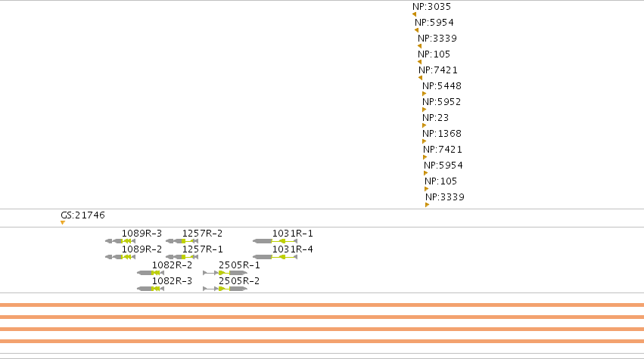Select the NP:5952 label text

point(441,102)
